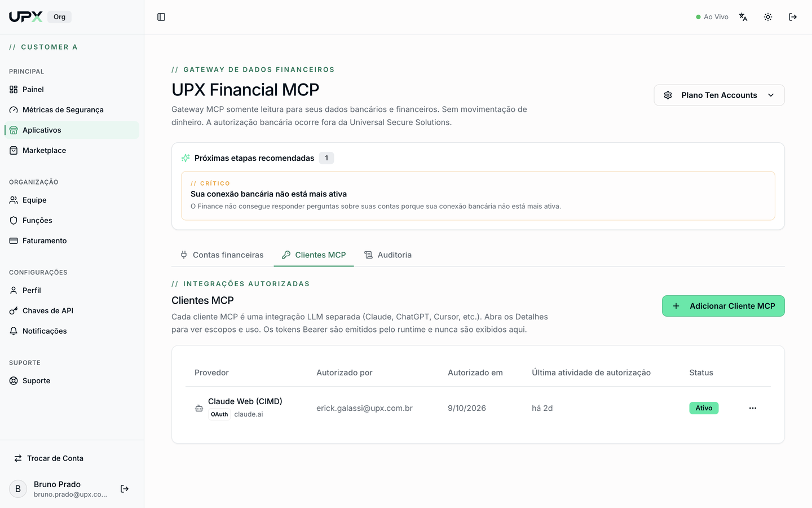This screenshot has height=508, width=812.
Task: Click Trocar de Conta
Action: (72, 458)
